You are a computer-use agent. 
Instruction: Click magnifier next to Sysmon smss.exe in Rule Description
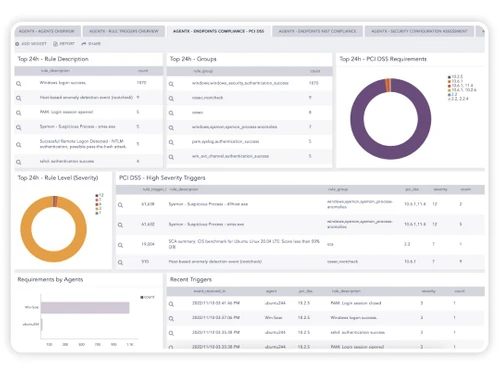[19, 127]
